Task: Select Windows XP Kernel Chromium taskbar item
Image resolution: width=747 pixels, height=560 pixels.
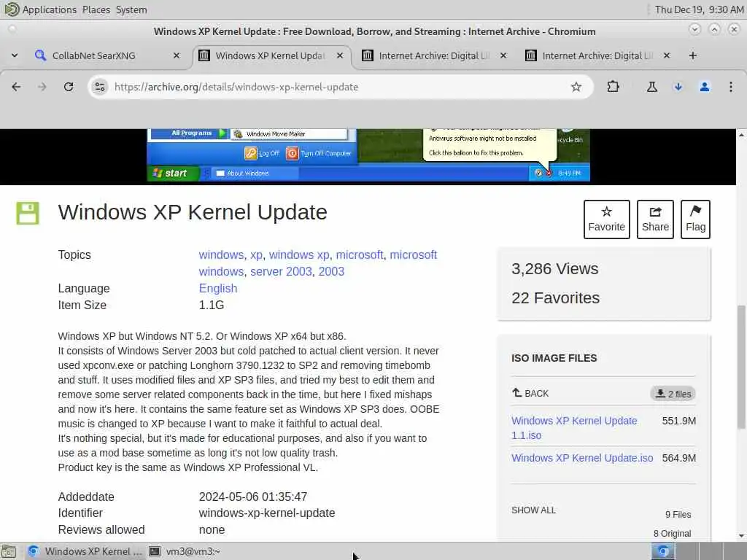Action: tap(85, 551)
